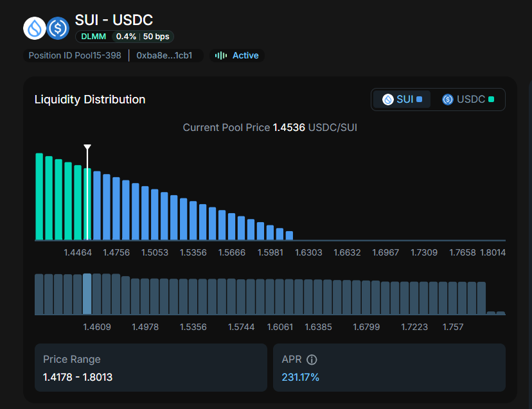Open the 0xba8e...1cb1 address link

(x=164, y=55)
